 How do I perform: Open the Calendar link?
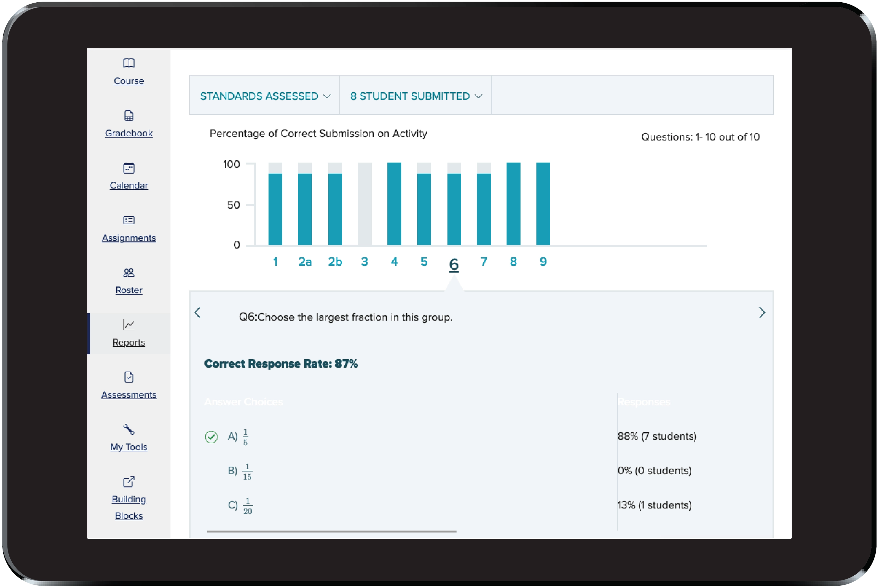click(129, 186)
